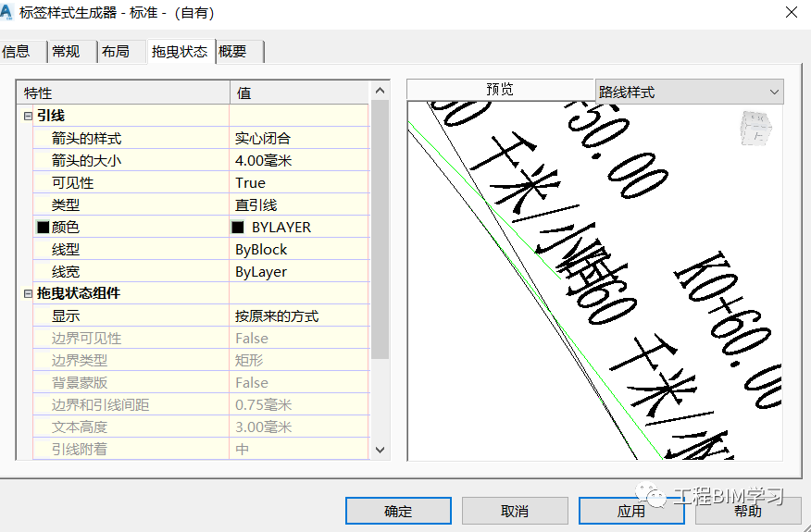This screenshot has height=532, width=811.
Task: Collapse the 拖曳状态组件 group
Action: click(28, 293)
